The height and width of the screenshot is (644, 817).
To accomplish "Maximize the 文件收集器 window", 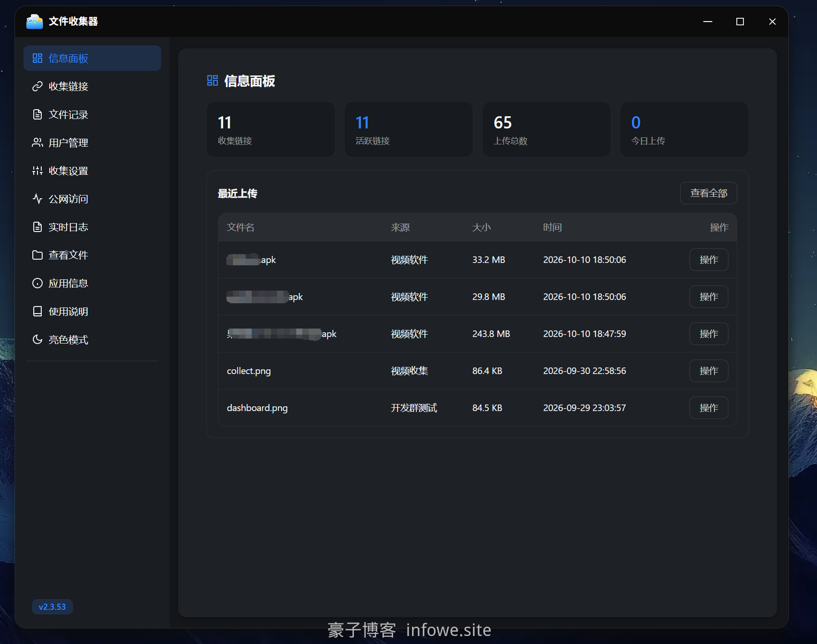I will pyautogui.click(x=740, y=22).
